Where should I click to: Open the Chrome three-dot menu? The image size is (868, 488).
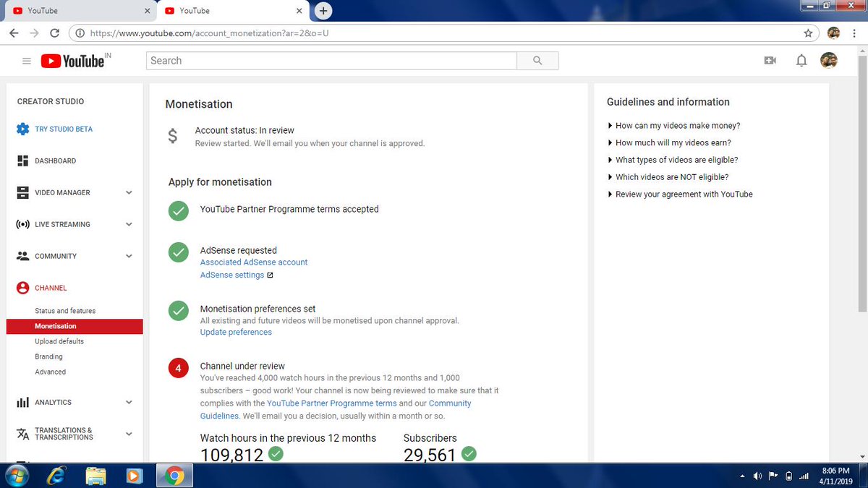[x=854, y=33]
